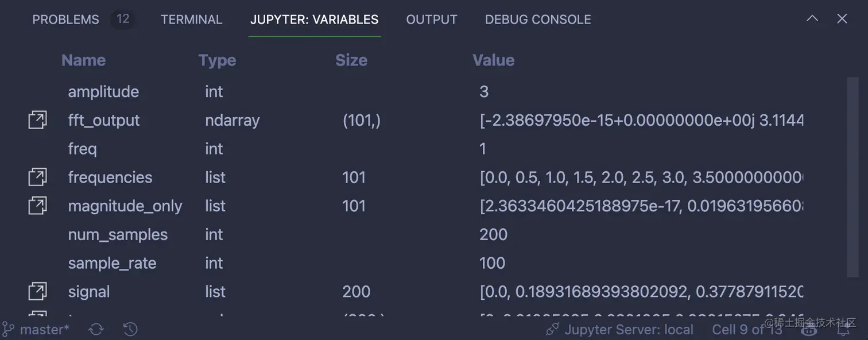This screenshot has width=868, height=340.
Task: Click the Name column header
Action: (x=83, y=60)
